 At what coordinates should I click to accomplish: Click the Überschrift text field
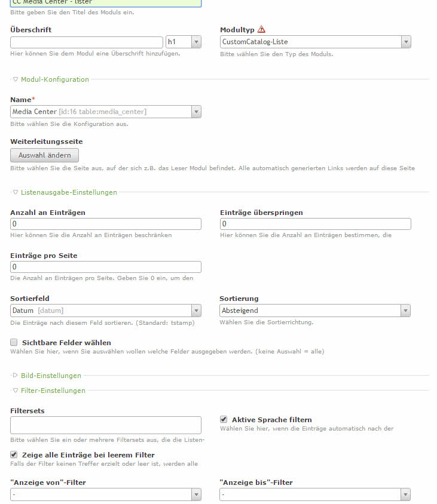87,42
